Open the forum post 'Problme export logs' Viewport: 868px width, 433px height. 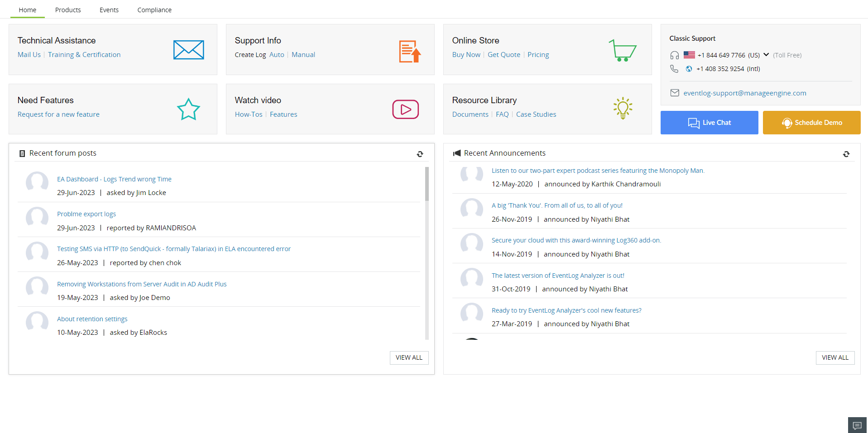(x=86, y=214)
